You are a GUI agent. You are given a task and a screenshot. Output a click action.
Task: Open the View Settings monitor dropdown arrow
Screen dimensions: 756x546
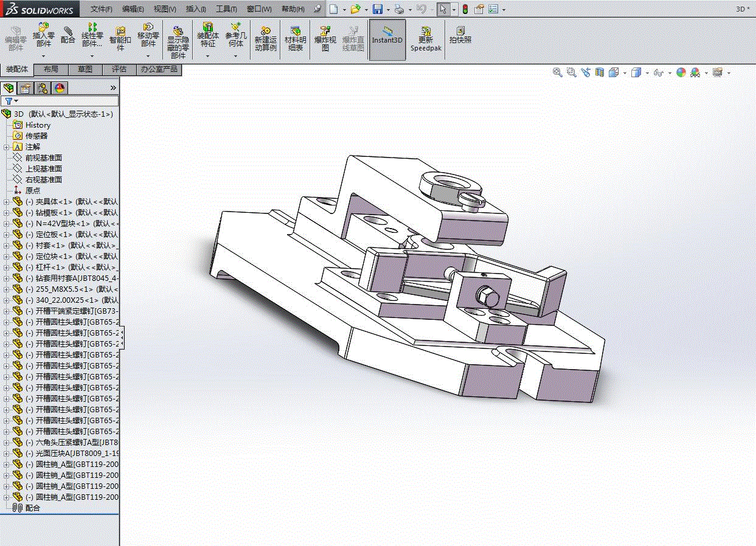729,73
